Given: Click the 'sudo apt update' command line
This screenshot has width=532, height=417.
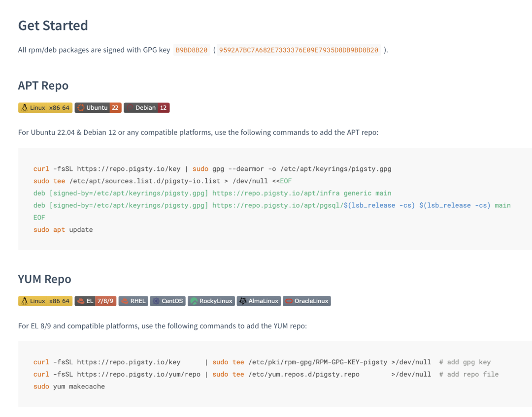Looking at the screenshot, I should pos(63,229).
